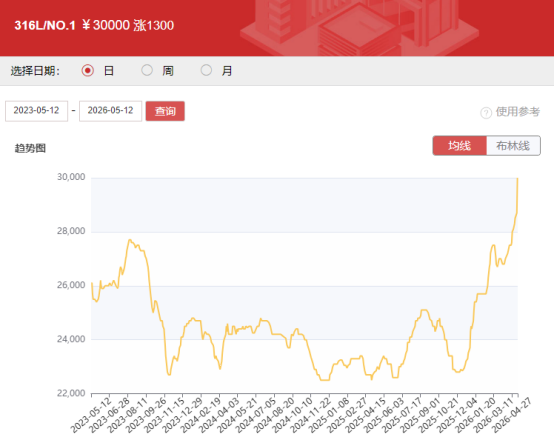The image size is (554, 440).
Task: Click the 22,000 y-axis label
Action: point(71,393)
